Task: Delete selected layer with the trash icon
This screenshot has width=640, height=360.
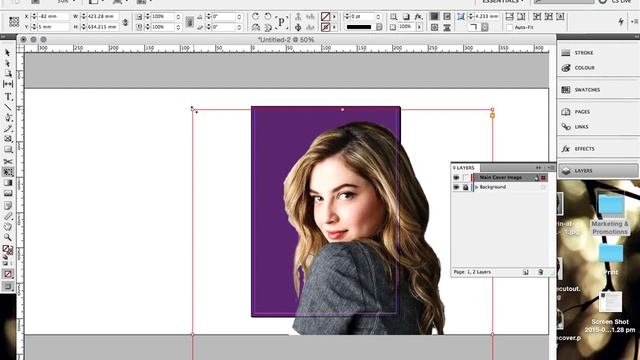Action: point(540,272)
